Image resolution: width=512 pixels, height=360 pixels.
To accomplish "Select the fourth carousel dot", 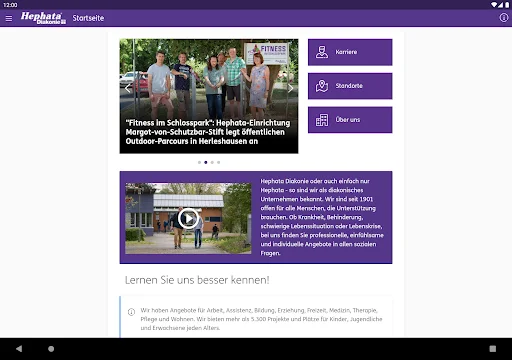I will tap(218, 162).
